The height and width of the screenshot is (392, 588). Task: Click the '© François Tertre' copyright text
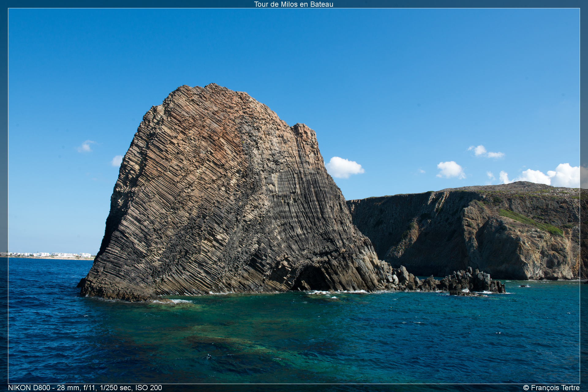pyautogui.click(x=551, y=388)
